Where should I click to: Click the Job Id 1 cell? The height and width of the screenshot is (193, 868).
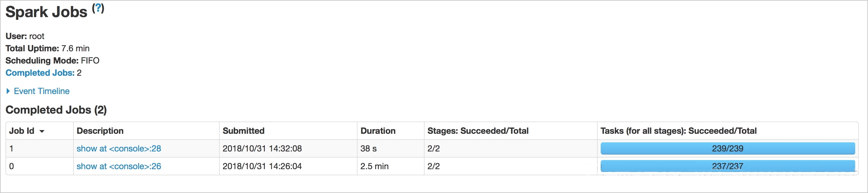12,148
